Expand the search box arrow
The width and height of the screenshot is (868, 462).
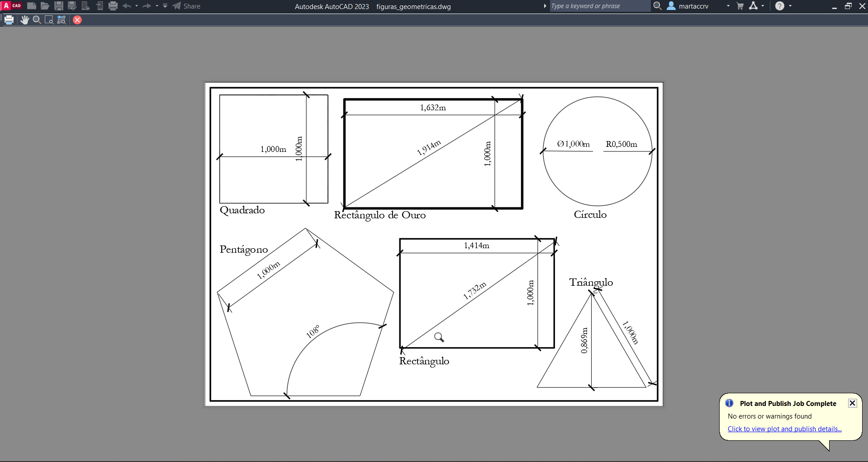[545, 6]
